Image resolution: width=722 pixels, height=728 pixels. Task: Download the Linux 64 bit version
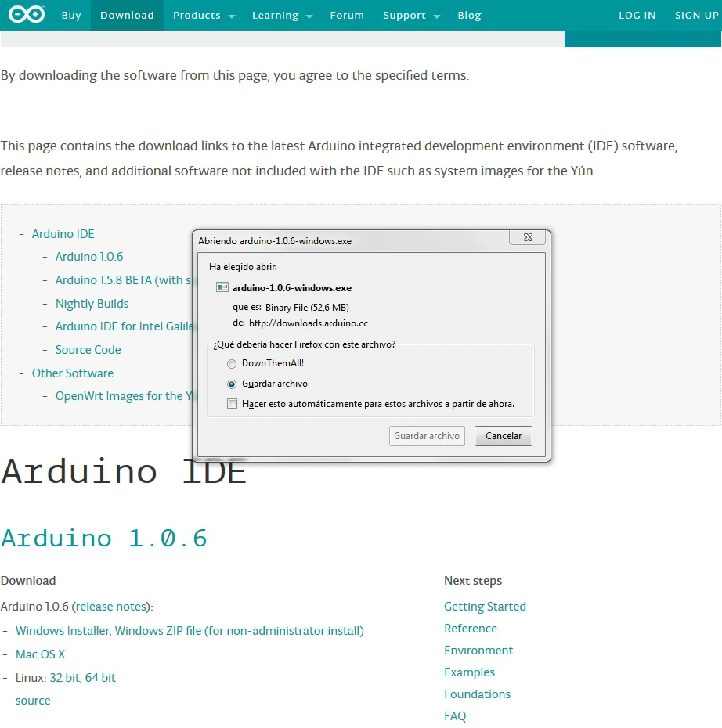pyautogui.click(x=100, y=678)
